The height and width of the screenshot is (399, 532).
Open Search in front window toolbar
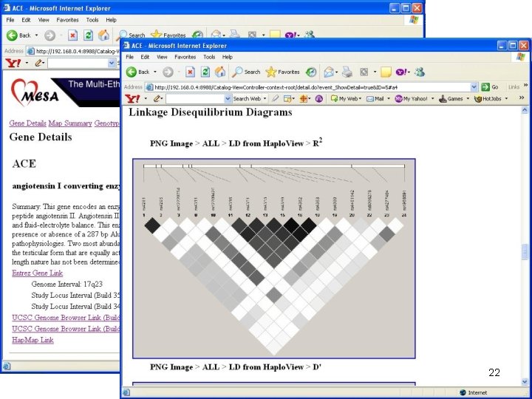[x=246, y=72]
